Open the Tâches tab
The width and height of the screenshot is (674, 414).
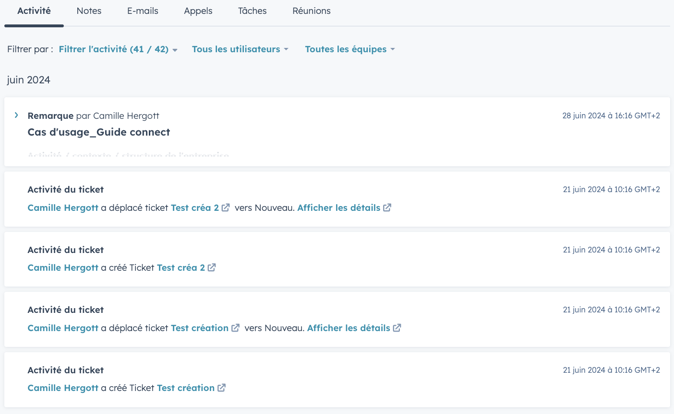(x=252, y=11)
